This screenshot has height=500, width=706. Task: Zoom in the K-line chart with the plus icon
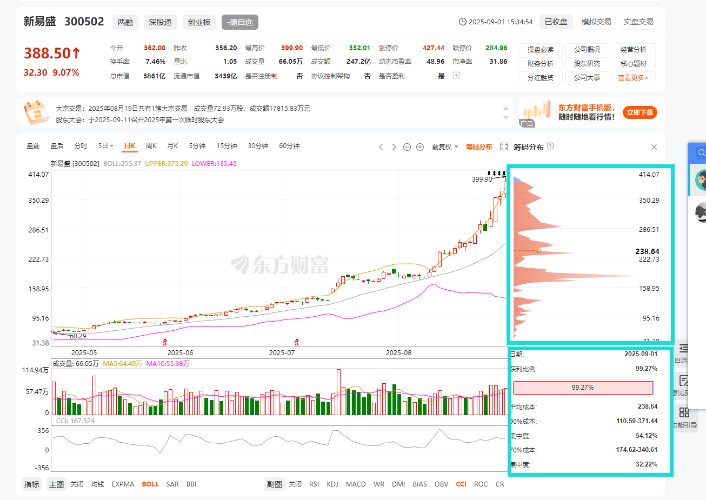click(x=420, y=147)
